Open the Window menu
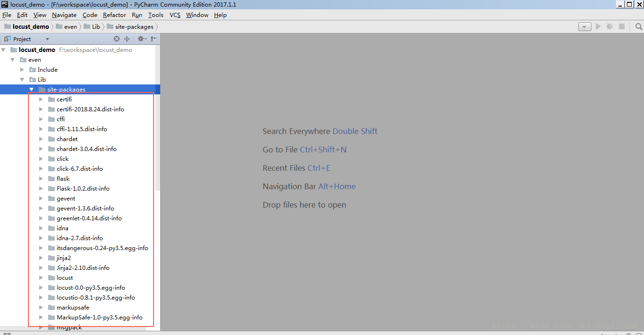The image size is (644, 335). [x=197, y=15]
